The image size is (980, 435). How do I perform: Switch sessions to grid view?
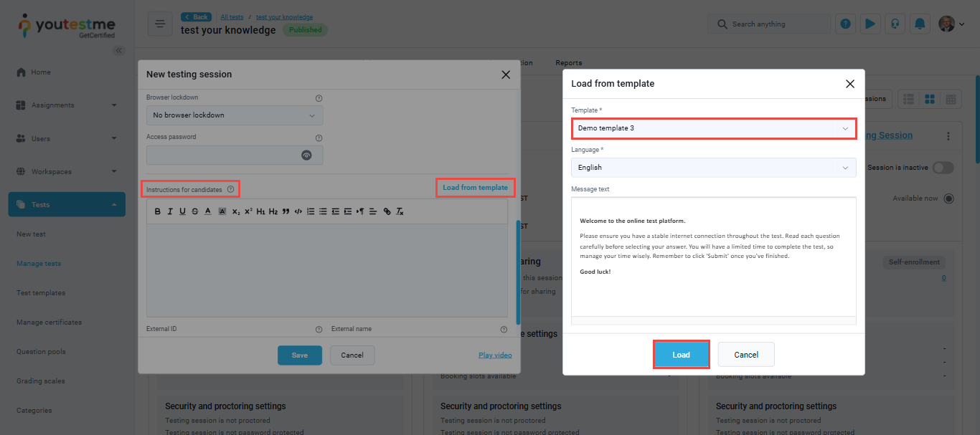tap(930, 99)
